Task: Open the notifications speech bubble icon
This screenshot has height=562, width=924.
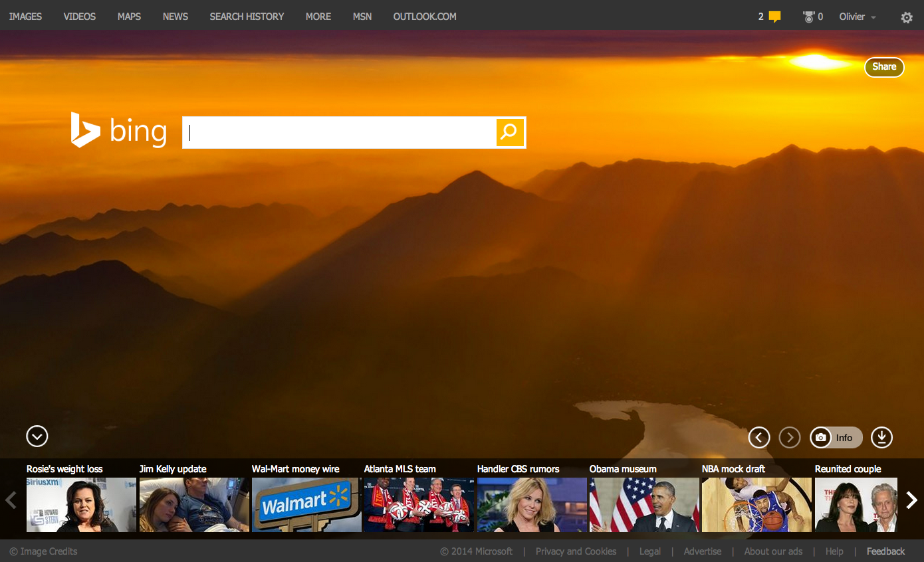Action: tap(774, 17)
